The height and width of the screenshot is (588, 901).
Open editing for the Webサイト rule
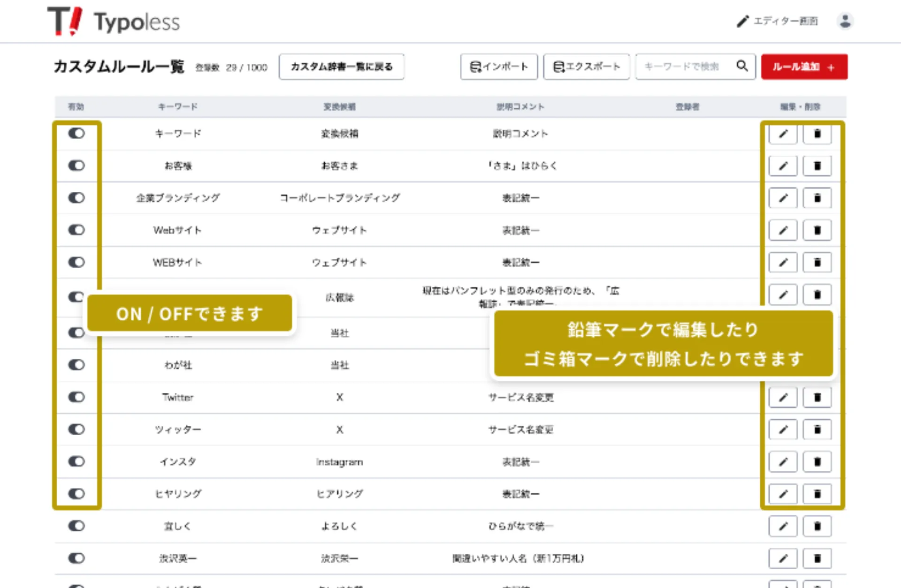pyautogui.click(x=783, y=230)
